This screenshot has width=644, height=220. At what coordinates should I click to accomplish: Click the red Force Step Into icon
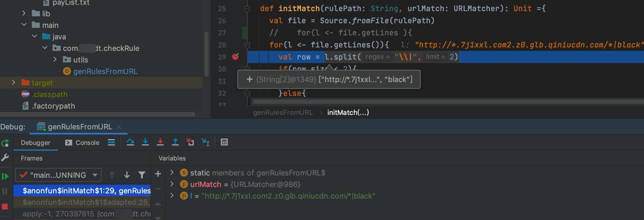(160, 142)
